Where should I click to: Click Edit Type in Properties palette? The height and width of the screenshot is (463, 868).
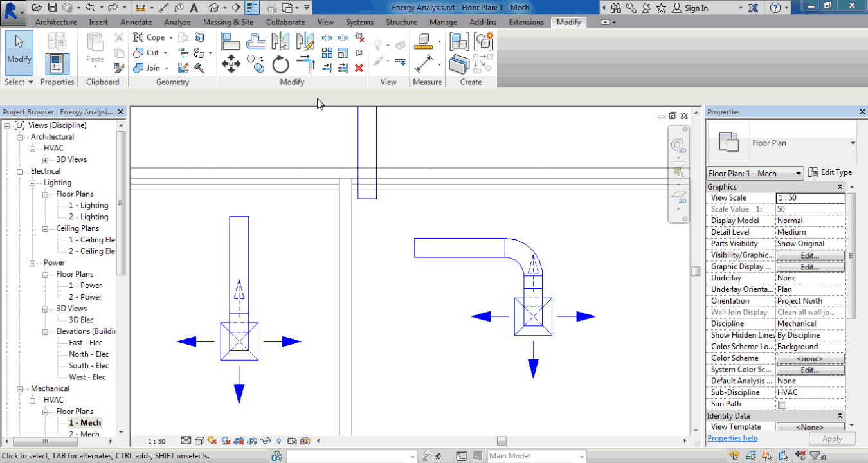(x=830, y=172)
